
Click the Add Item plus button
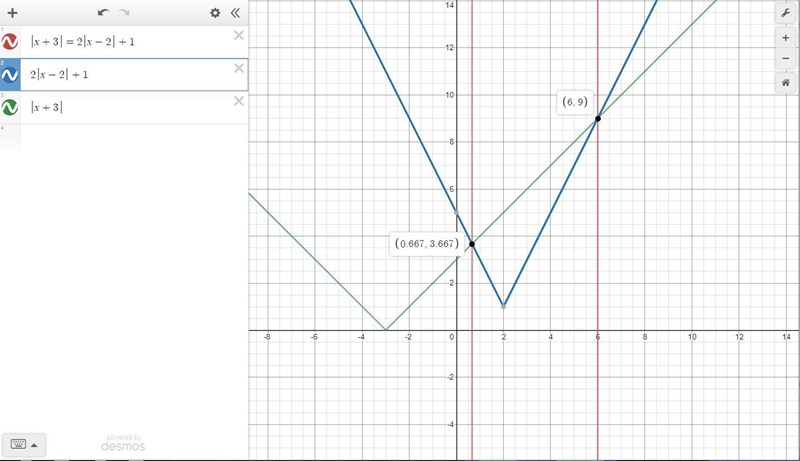click(12, 13)
